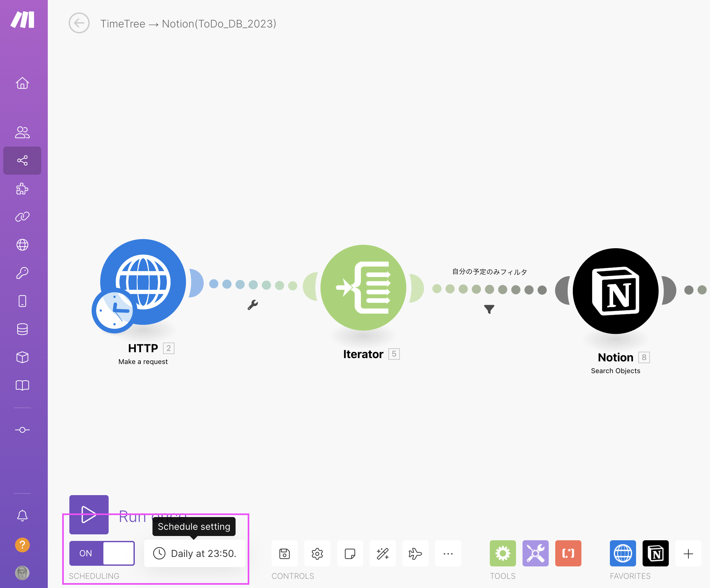
Task: Open Data structures cube icon in the sidebar
Action: 22,357
